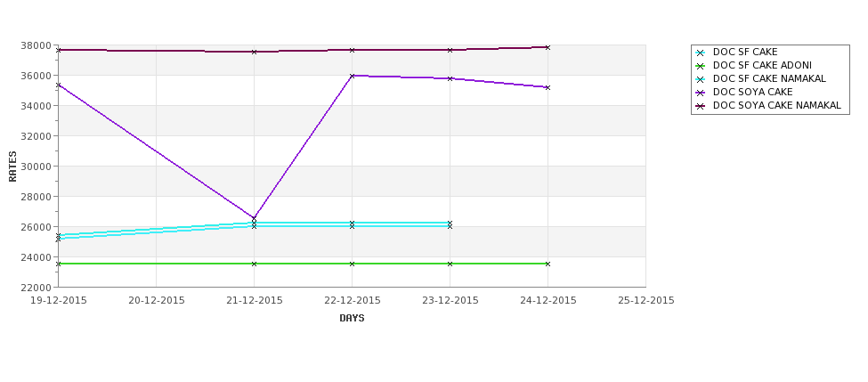Select the DOC SOYA CAKE NAMAKAL legend label
This screenshot has height=382, width=868.
point(776,106)
